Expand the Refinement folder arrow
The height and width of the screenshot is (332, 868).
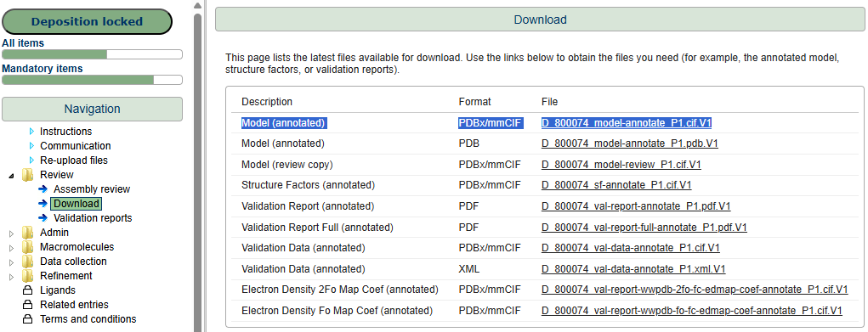[x=12, y=276]
